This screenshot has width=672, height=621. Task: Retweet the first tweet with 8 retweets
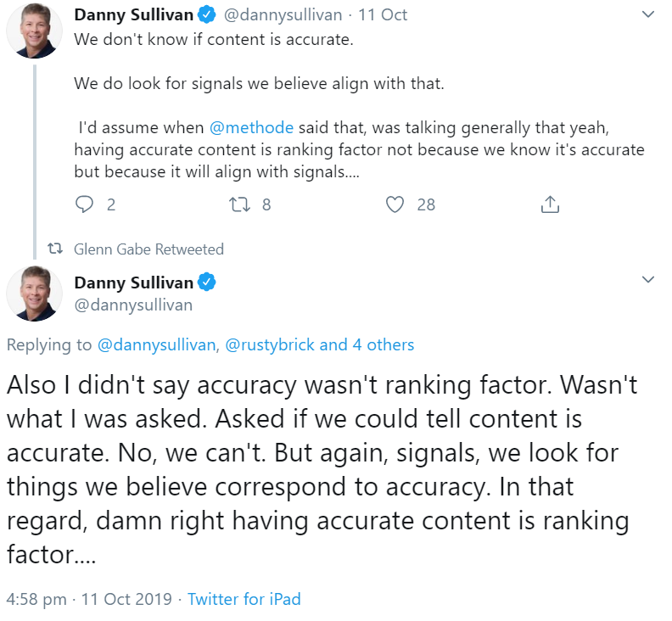(x=240, y=204)
